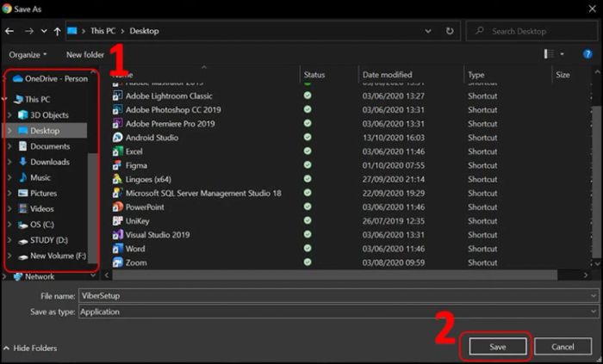Click the File name field with ViberSetup

[x=339, y=296]
